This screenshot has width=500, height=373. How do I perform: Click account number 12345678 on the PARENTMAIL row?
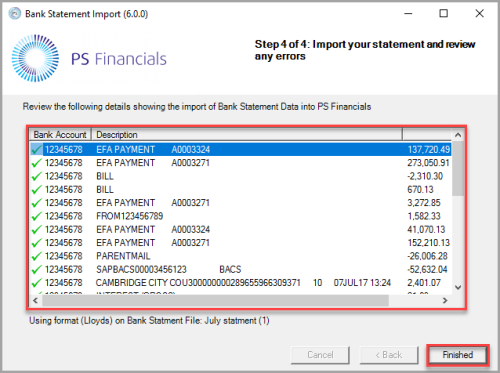click(x=64, y=256)
